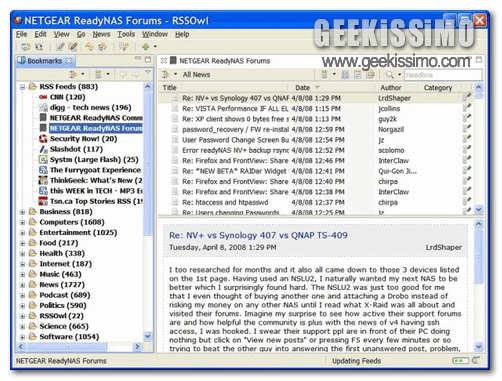
Task: Toggle sticky pin on jcollins news row
Action: coord(467,108)
